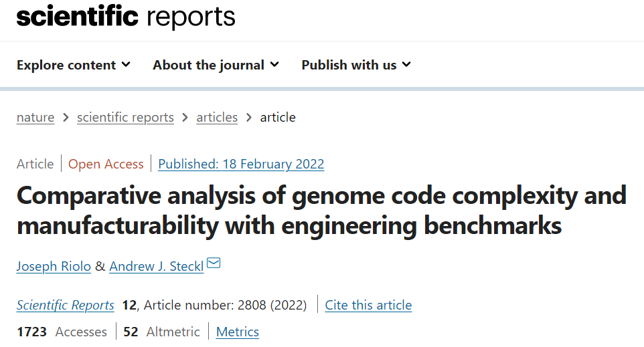Screen dimensions: 644x347
Task: Click the Open Access label
Action: 106,164
